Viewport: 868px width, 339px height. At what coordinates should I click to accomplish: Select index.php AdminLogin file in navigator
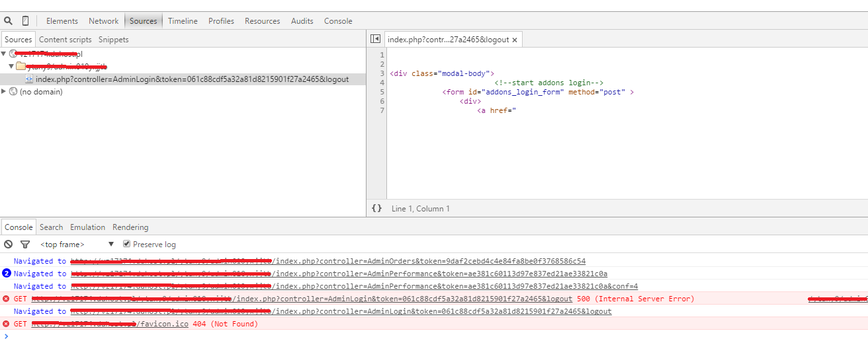pyautogui.click(x=192, y=79)
